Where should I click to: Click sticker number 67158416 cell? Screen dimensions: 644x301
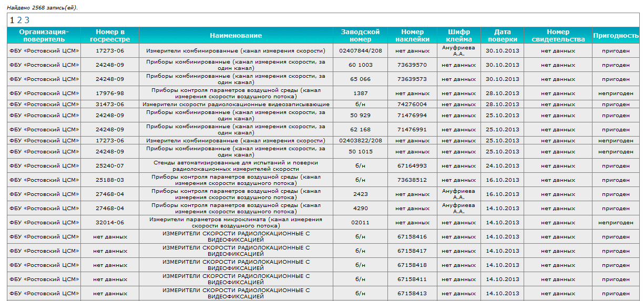[x=412, y=237]
